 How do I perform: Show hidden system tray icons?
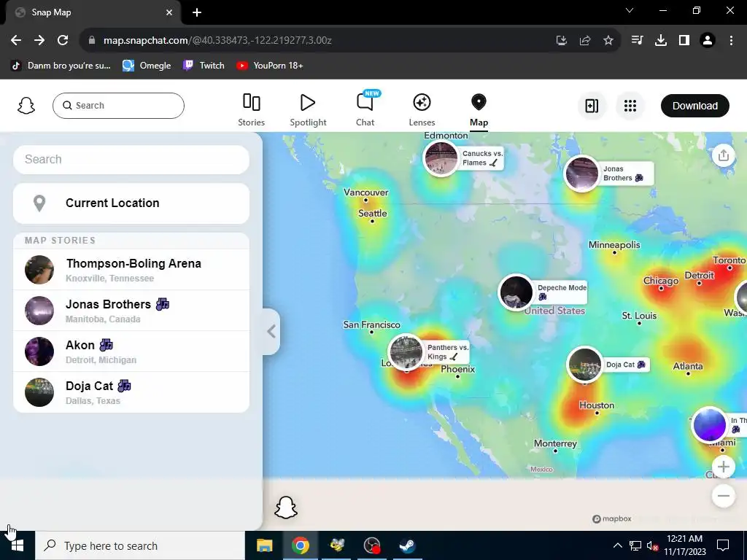point(617,545)
